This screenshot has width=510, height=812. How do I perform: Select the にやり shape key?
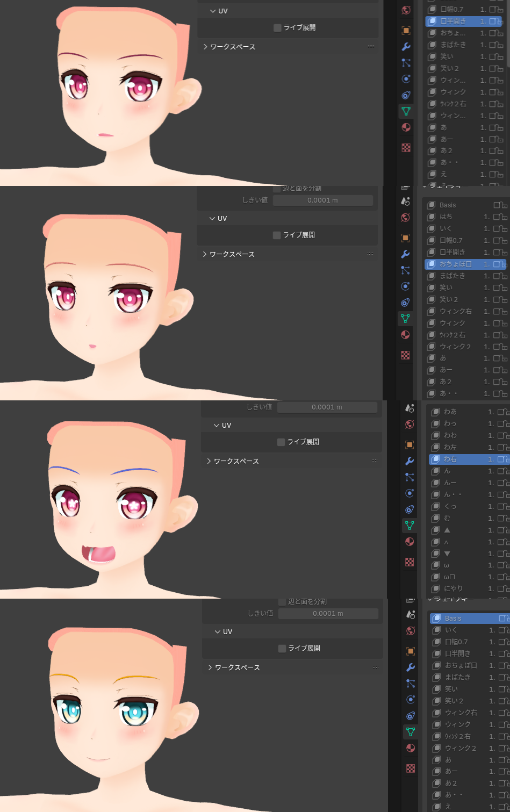coord(453,588)
